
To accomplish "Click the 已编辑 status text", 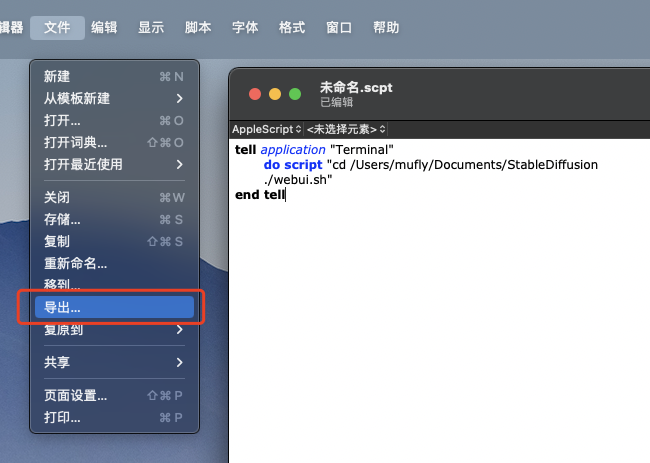I will tap(336, 102).
